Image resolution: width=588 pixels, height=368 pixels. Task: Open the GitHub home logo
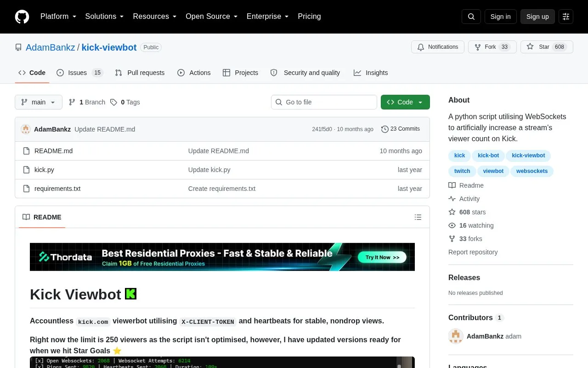pos(22,17)
